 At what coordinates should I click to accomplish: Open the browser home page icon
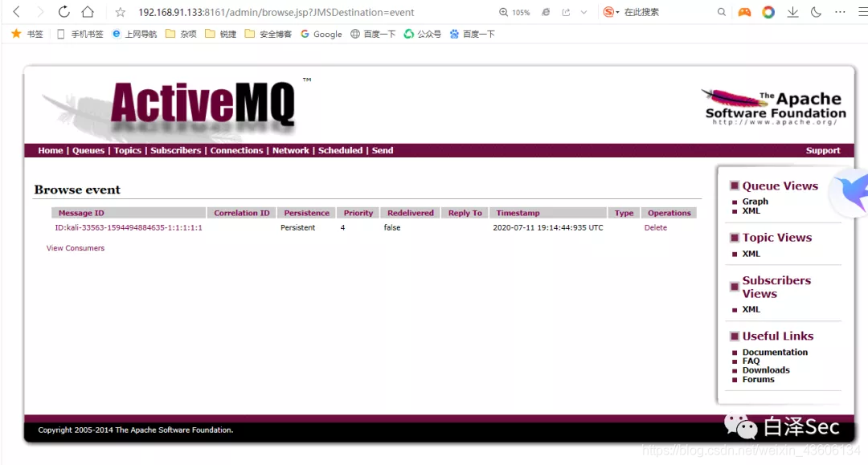click(x=88, y=11)
